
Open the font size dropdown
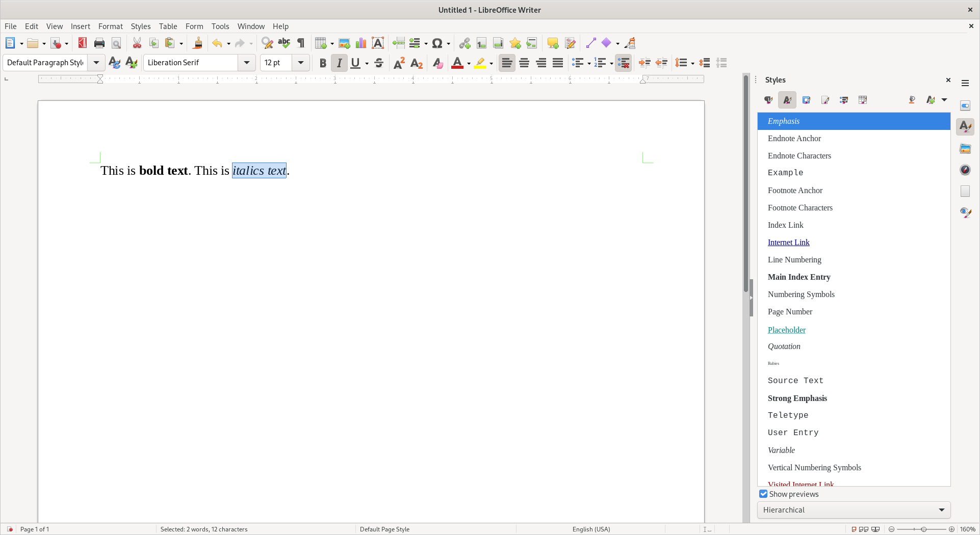click(301, 62)
